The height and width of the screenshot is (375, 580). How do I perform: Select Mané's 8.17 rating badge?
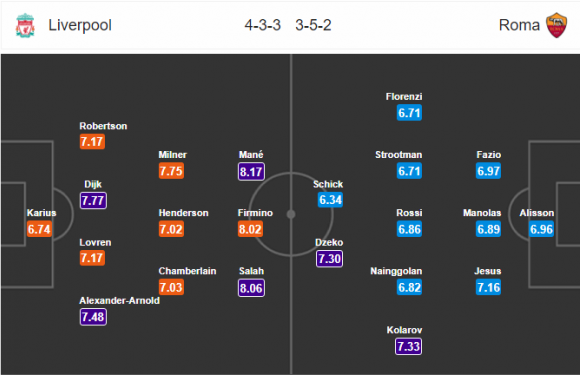pos(251,172)
